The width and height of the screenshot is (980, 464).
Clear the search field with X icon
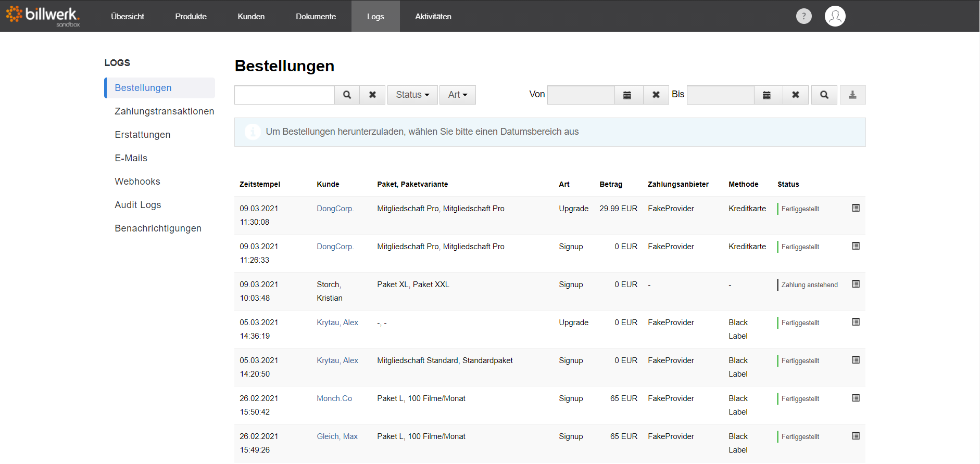point(372,95)
